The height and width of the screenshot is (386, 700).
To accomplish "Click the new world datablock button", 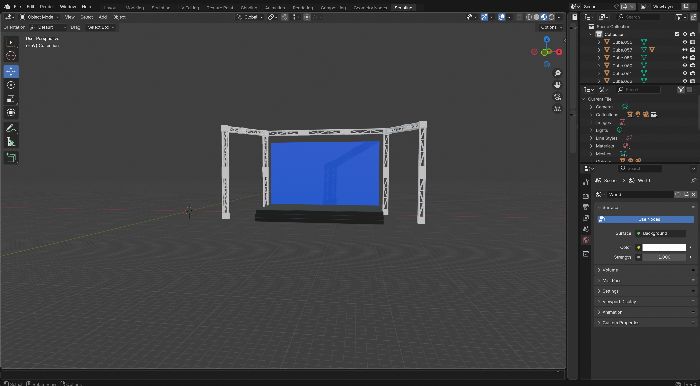I will (686, 195).
